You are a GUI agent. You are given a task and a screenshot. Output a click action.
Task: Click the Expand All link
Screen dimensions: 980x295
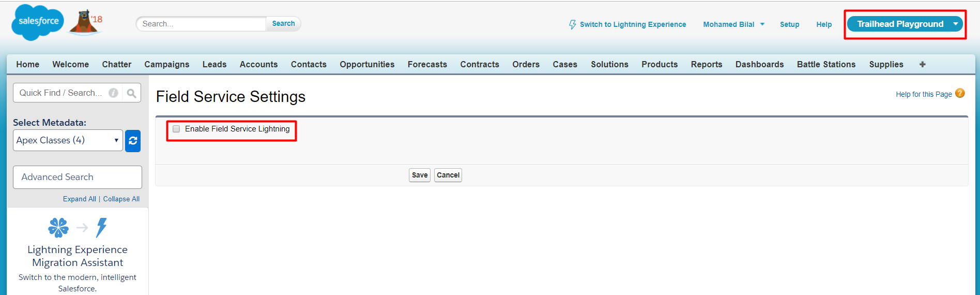80,199
